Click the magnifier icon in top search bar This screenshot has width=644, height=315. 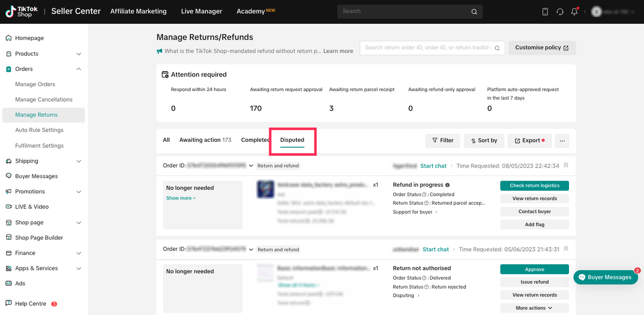click(474, 12)
